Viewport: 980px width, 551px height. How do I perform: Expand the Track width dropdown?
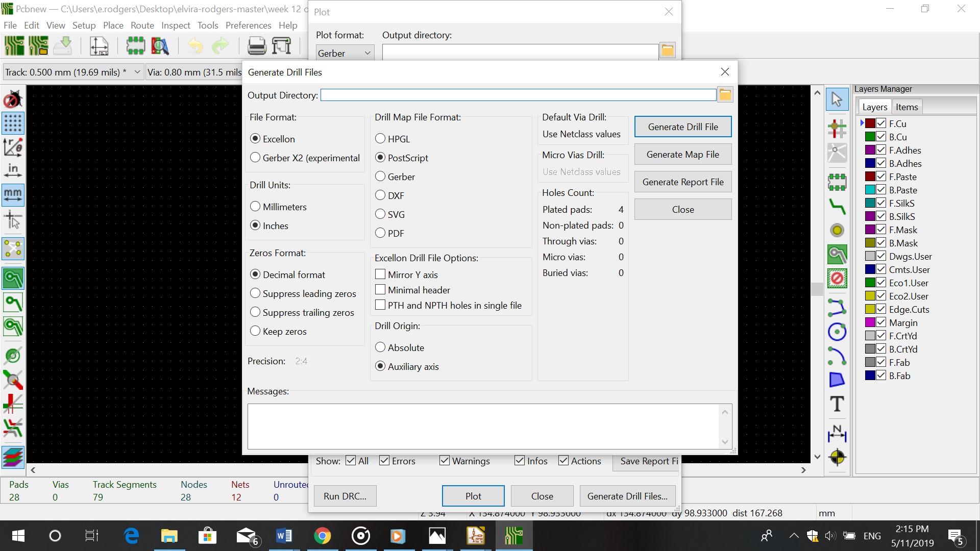(137, 72)
